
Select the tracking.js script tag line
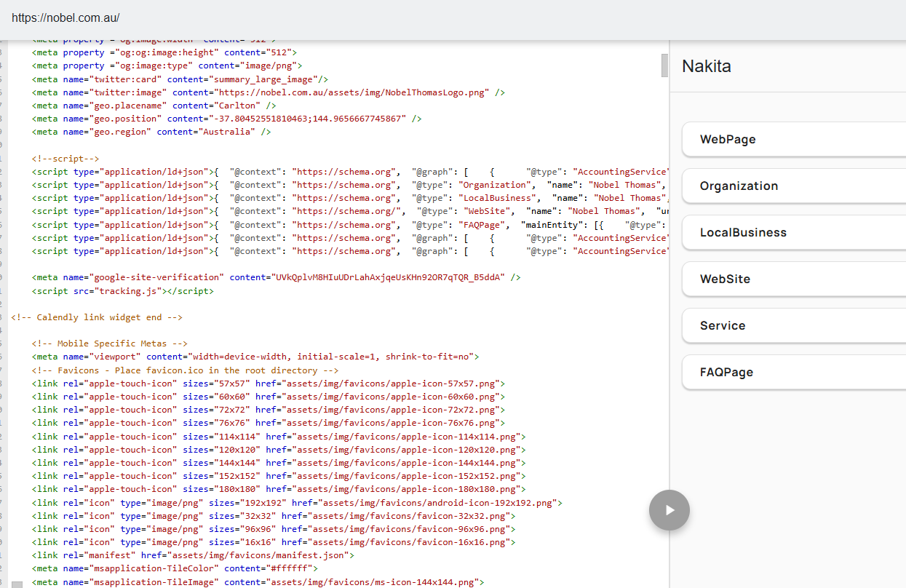123,291
